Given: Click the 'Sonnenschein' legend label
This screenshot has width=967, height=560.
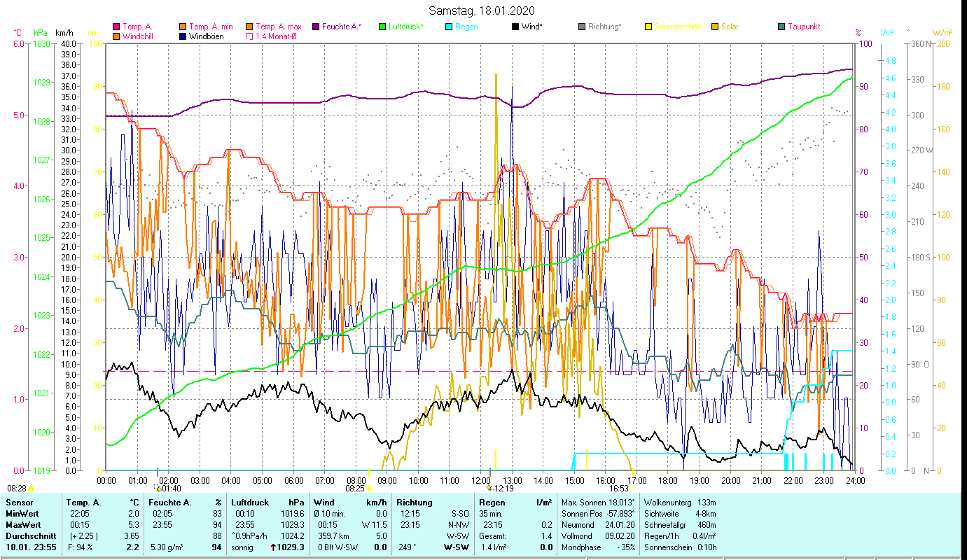Looking at the screenshot, I should point(679,27).
